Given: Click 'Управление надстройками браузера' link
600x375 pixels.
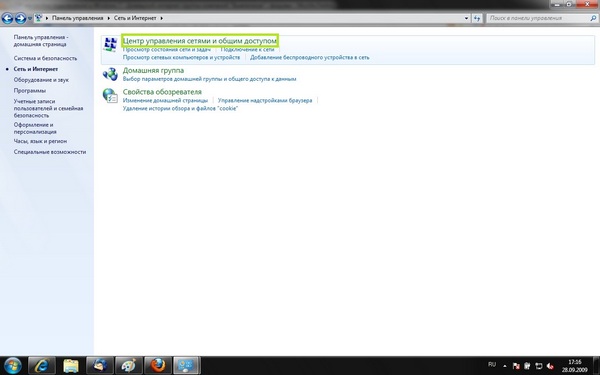Looking at the screenshot, I should pos(265,100).
